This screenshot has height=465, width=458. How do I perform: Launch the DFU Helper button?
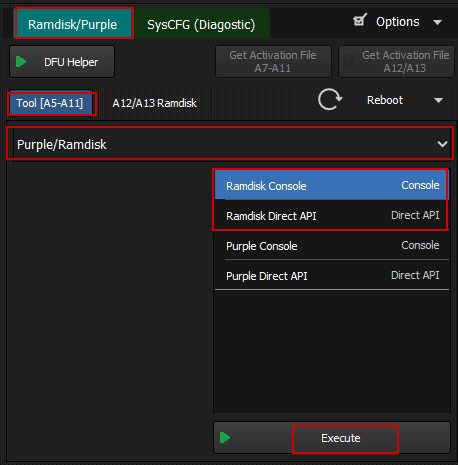pos(62,62)
